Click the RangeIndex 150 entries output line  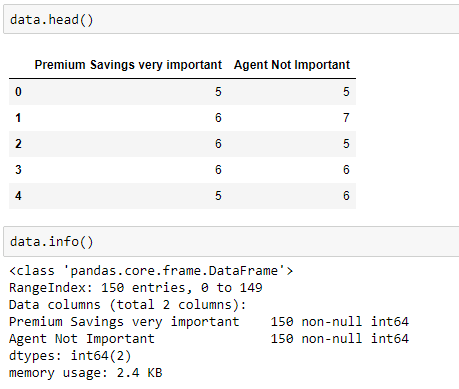[x=136, y=288]
